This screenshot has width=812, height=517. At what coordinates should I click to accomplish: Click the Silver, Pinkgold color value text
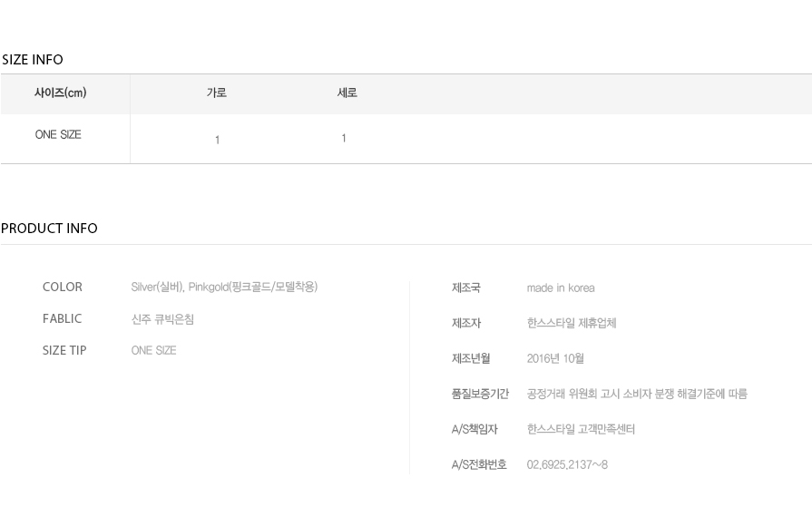[x=224, y=287]
